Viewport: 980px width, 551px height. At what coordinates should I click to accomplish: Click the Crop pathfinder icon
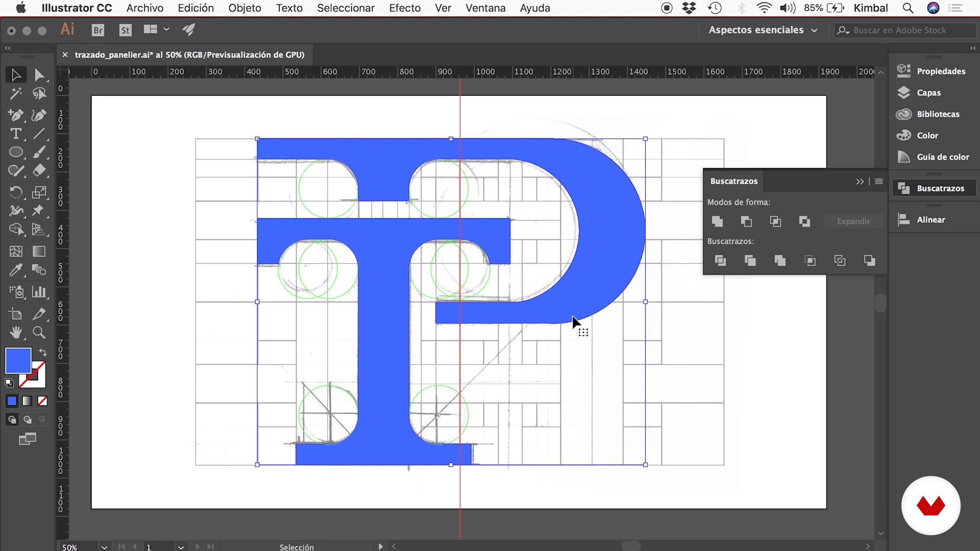pyautogui.click(x=810, y=261)
